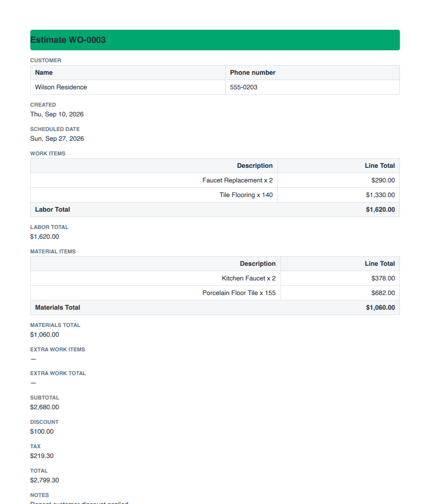Click the Name column header
The width and height of the screenshot is (430, 504).
[x=44, y=73]
